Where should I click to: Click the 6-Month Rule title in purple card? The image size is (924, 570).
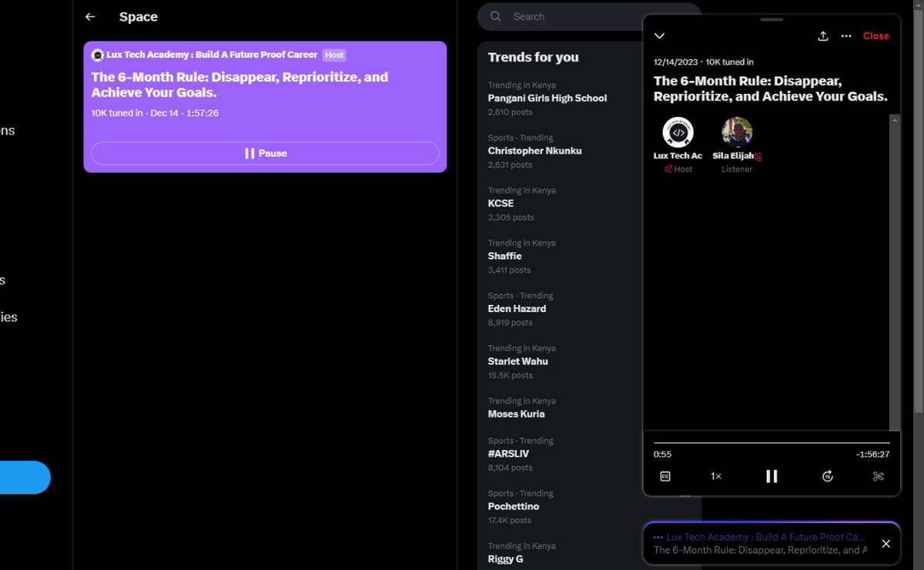click(239, 85)
